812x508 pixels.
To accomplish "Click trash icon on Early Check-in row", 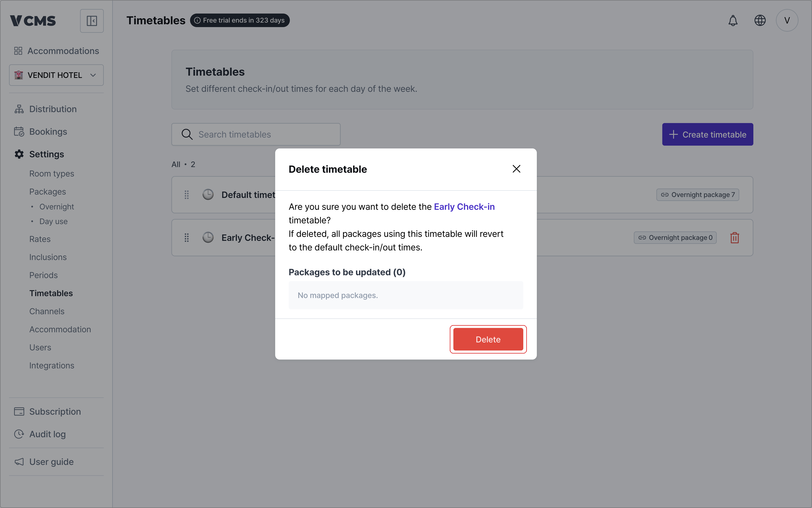I will [x=735, y=238].
